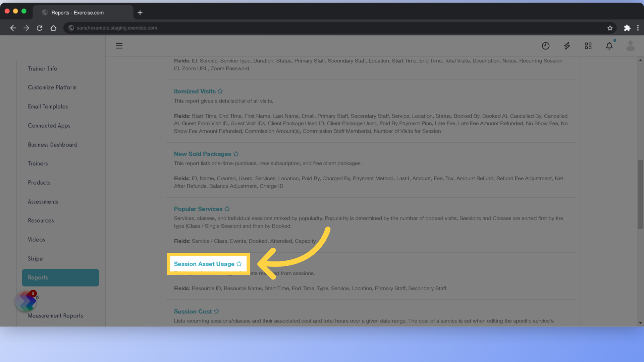
Task: Open the New Sold Packages report
Action: [x=202, y=154]
